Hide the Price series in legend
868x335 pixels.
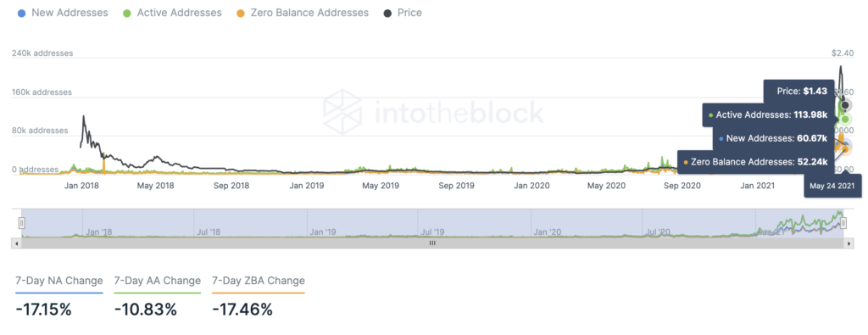point(403,12)
